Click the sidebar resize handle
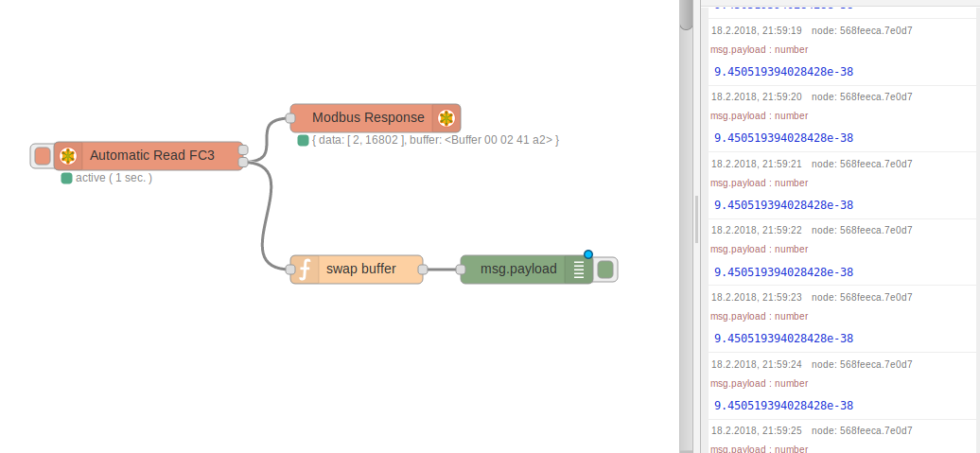 pyautogui.click(x=697, y=218)
